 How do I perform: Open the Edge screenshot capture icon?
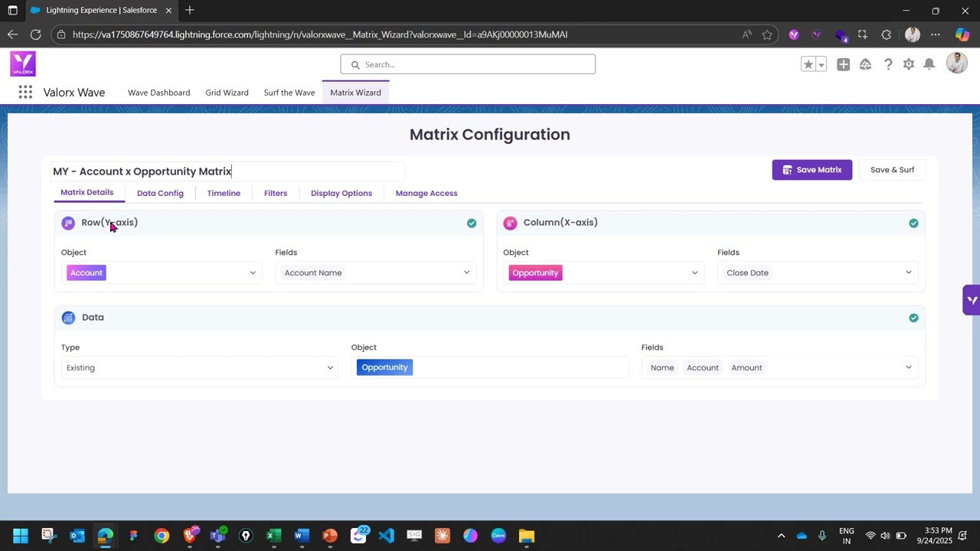coord(863,34)
